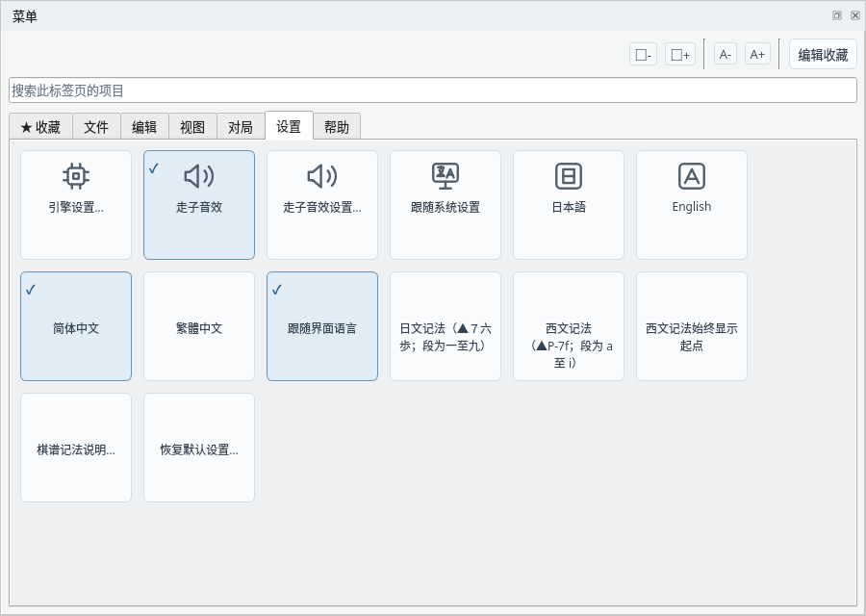Enable 西文记法始终显示起点 option
This screenshot has height=616, width=866.
pos(692,326)
